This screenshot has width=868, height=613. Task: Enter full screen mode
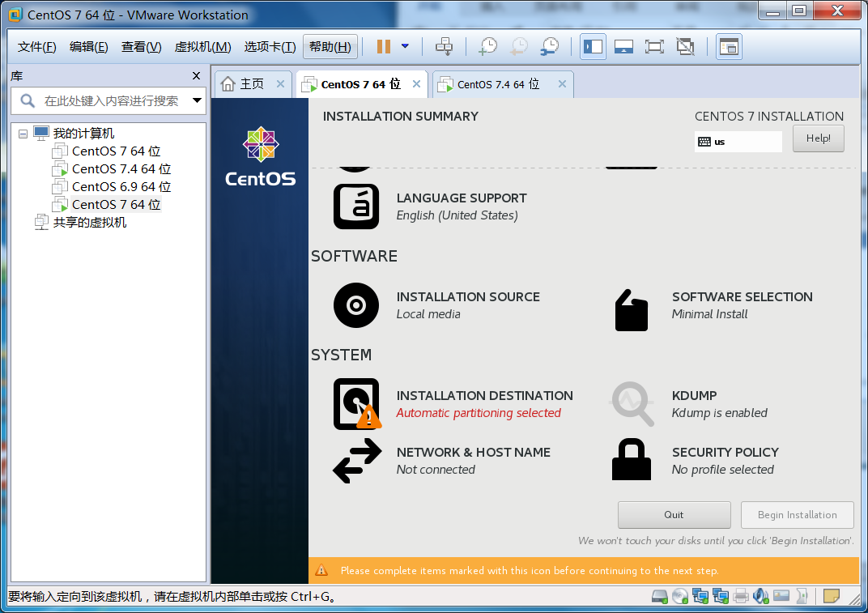[x=654, y=46]
